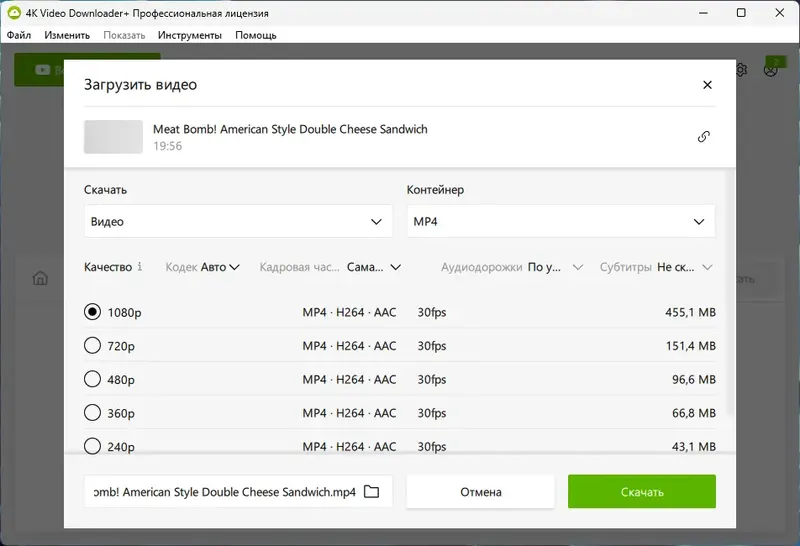Select the 720p quality radio button
Image resolution: width=800 pixels, height=546 pixels.
click(93, 346)
